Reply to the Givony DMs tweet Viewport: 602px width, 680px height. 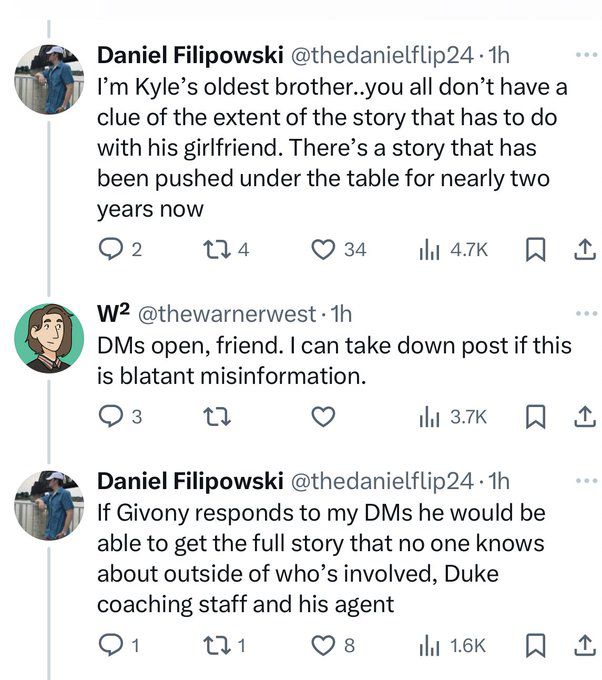(x=112, y=645)
